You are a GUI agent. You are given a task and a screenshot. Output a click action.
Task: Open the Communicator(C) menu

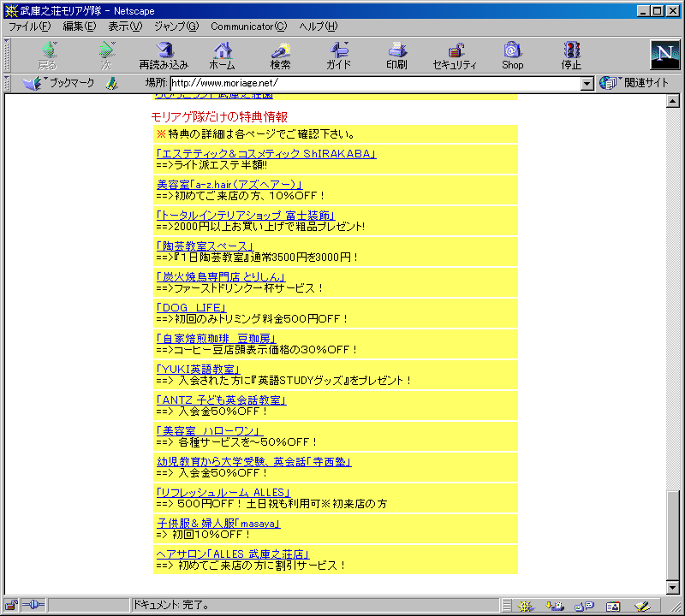(x=249, y=27)
